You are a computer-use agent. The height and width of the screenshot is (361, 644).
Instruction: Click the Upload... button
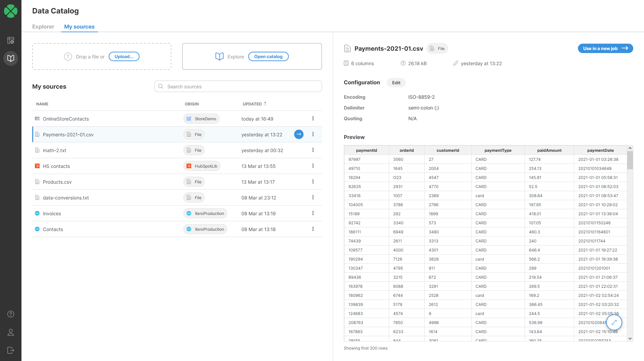(124, 56)
